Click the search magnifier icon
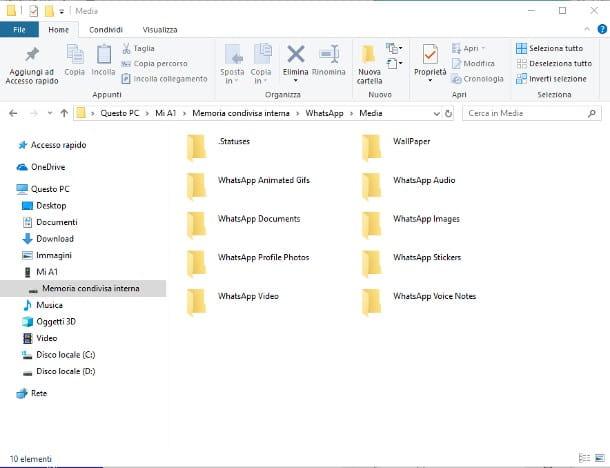Viewport: 610px width, 468px height. pos(591,113)
